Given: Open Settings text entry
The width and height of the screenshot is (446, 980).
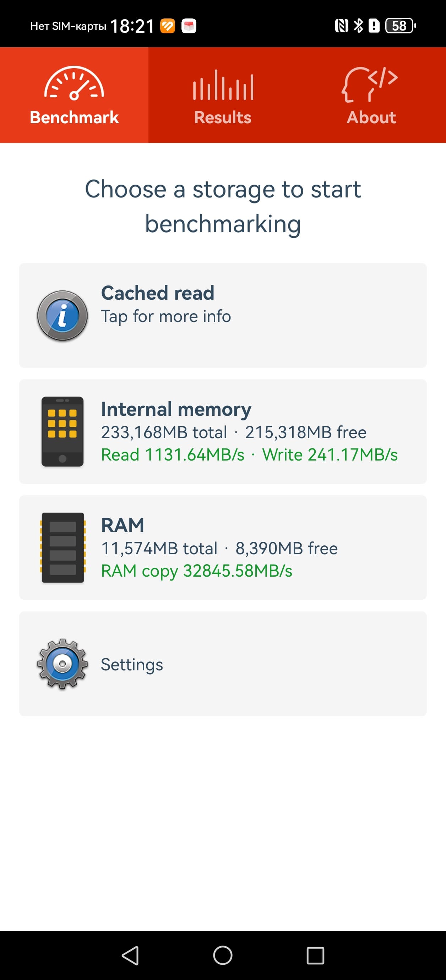Looking at the screenshot, I should [x=132, y=664].
